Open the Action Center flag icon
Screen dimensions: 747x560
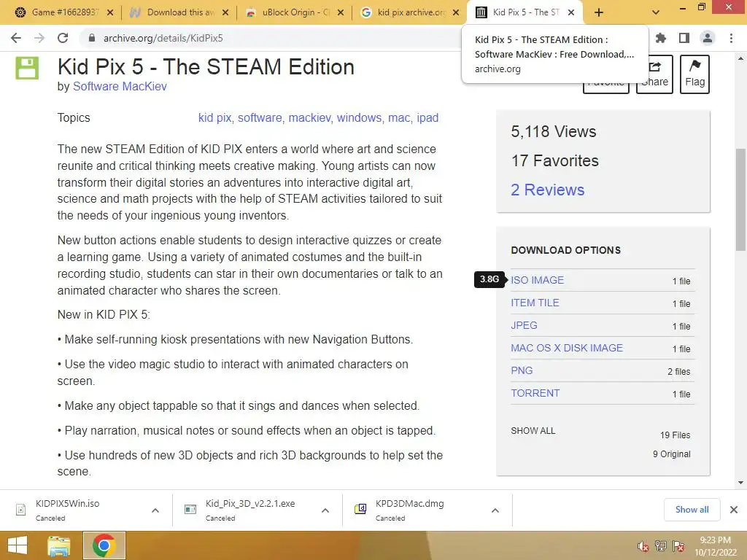[x=678, y=546]
